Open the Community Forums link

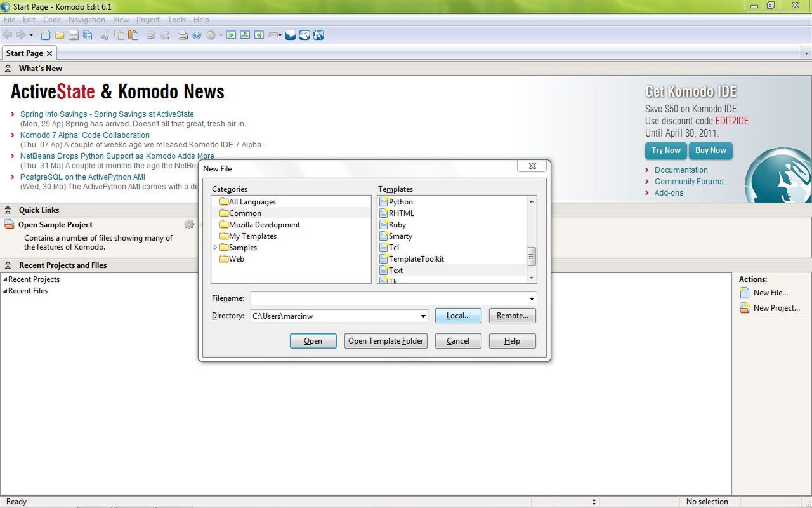point(689,182)
